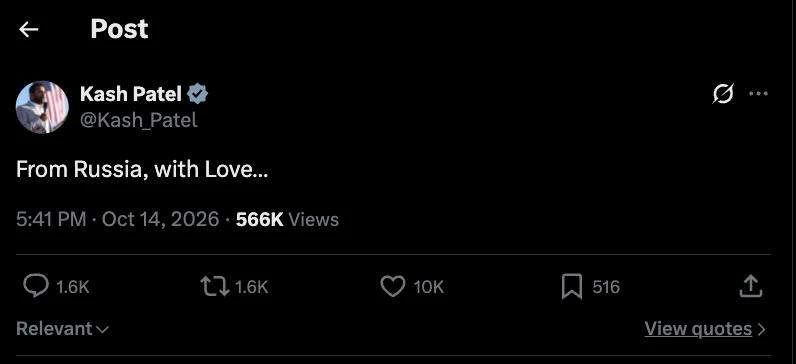Open the three-dot more options menu

pos(758,93)
